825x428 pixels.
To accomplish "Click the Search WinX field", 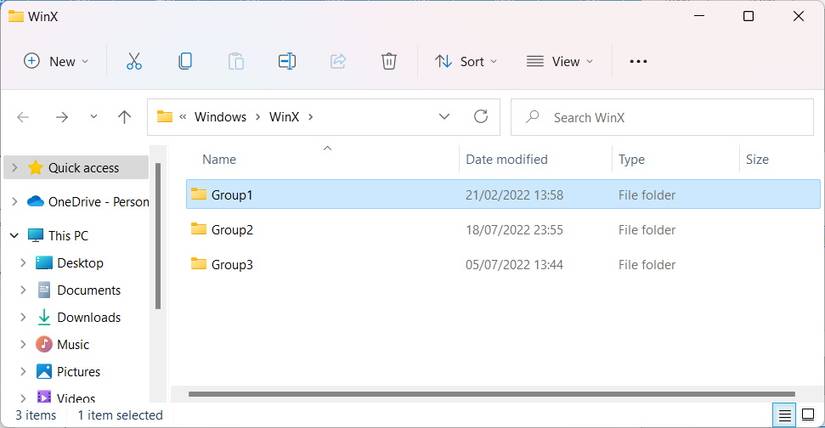I will point(662,117).
